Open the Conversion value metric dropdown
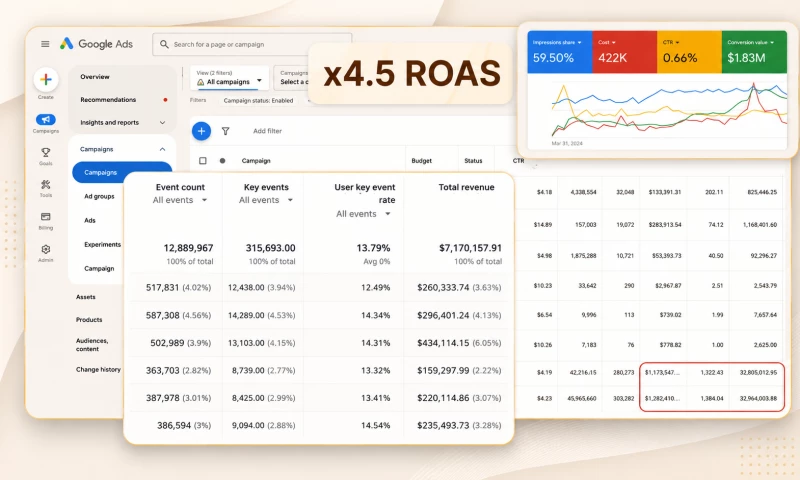Viewport: 800px width, 480px height. tap(772, 42)
